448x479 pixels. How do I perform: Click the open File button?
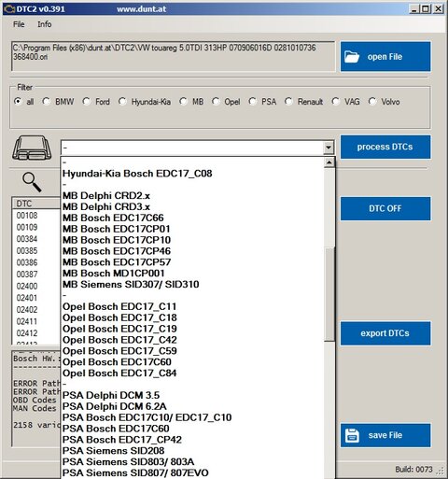click(385, 57)
